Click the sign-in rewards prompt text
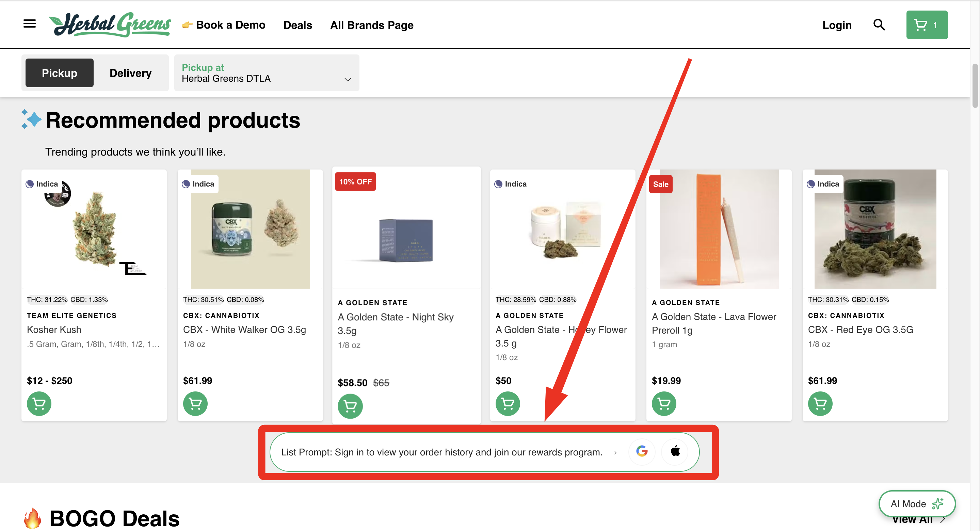The image size is (980, 531). point(442,452)
